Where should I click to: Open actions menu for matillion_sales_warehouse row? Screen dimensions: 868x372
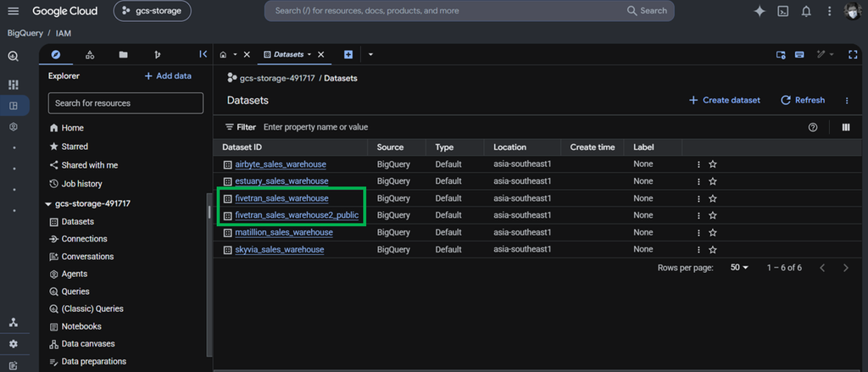pyautogui.click(x=698, y=232)
